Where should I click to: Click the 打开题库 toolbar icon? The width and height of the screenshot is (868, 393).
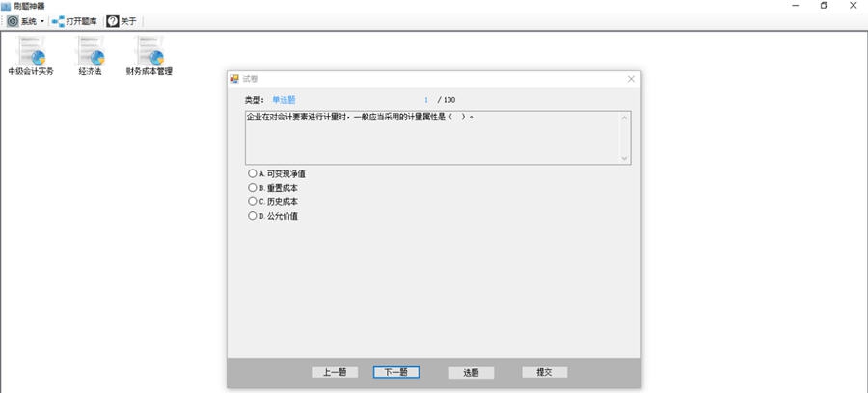(x=58, y=21)
